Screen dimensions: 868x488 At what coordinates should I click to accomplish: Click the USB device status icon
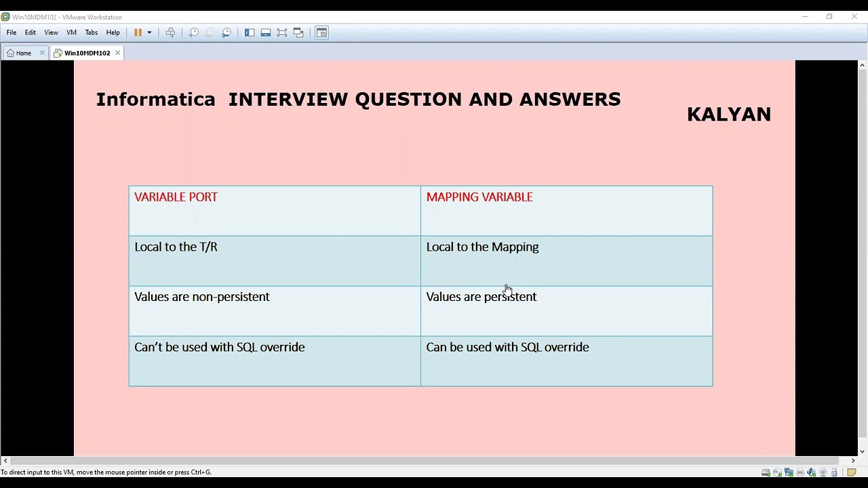834,472
